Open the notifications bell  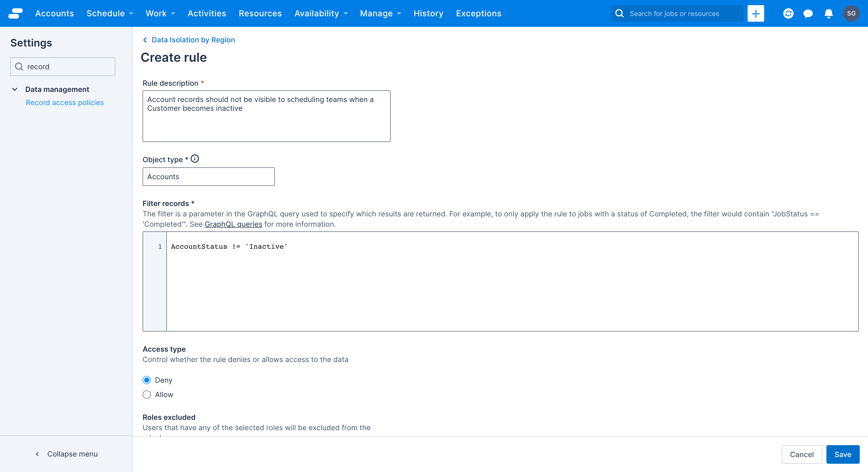(828, 13)
